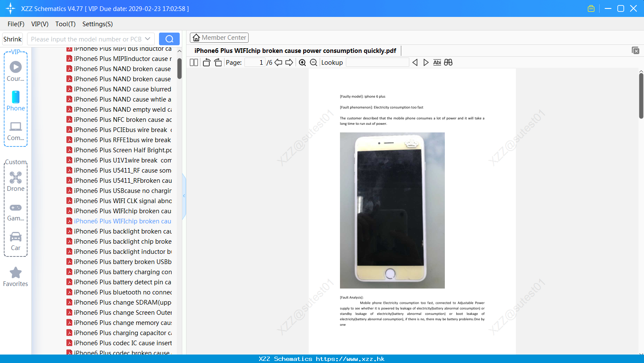Open 'iPhone6 Plus RFFE1bus wire break' file
644x363 pixels.
119,140
